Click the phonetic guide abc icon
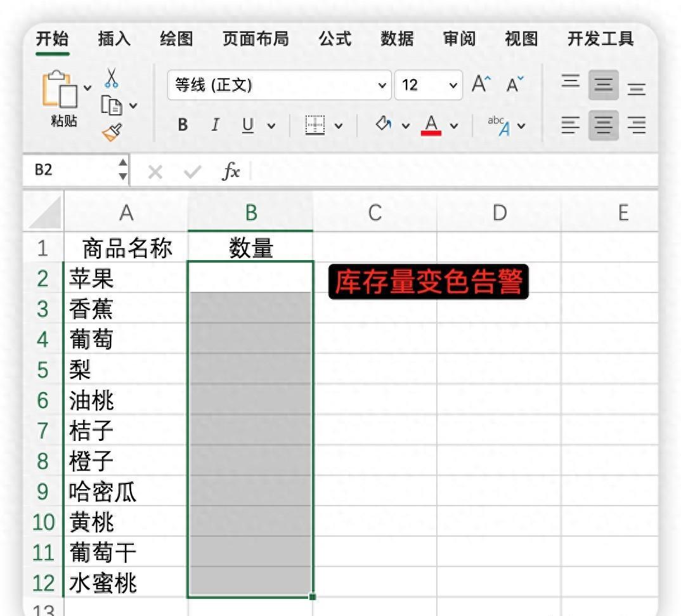The image size is (681, 616). pos(499,126)
